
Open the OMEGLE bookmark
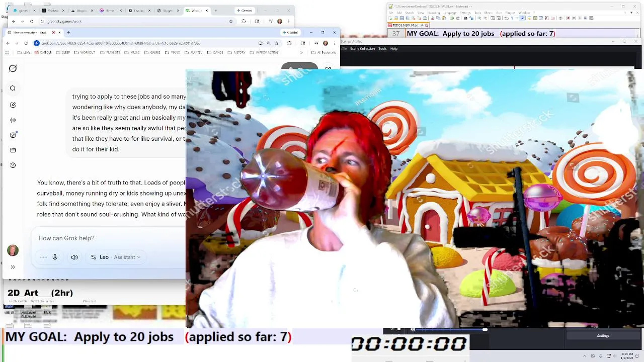tap(43, 52)
